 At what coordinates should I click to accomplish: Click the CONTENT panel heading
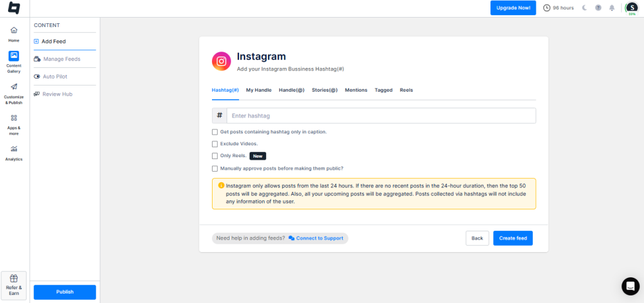pos(47,25)
